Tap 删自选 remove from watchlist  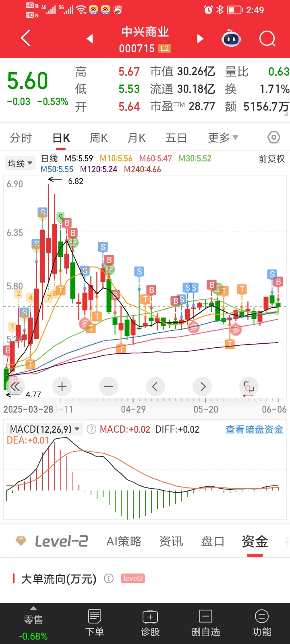tap(206, 622)
